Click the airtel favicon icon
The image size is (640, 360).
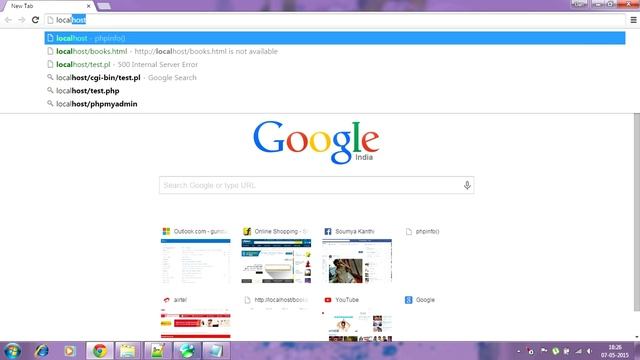pyautogui.click(x=166, y=300)
